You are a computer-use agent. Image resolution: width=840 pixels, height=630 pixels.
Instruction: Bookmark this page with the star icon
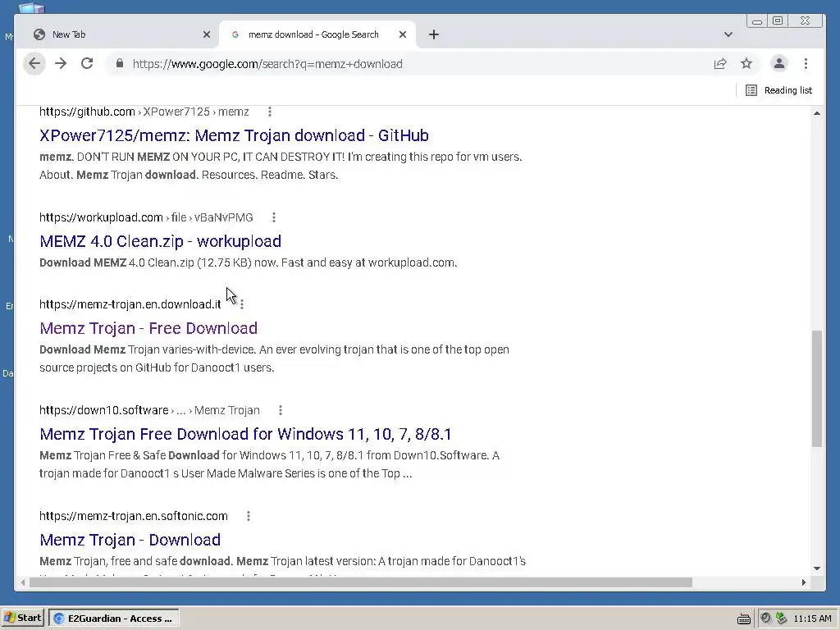[746, 64]
